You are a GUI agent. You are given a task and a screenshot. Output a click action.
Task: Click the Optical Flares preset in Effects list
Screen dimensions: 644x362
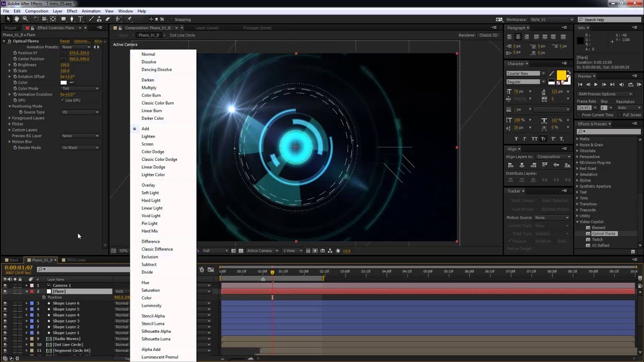604,234
